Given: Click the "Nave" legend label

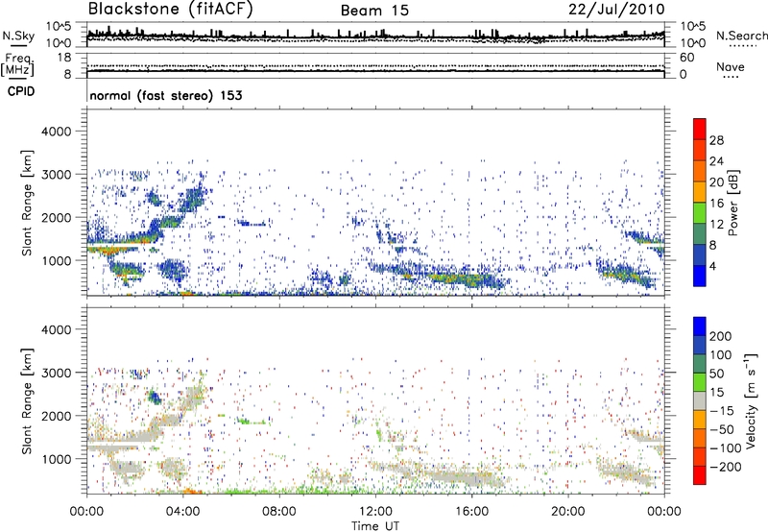Looking at the screenshot, I should pyautogui.click(x=731, y=66).
